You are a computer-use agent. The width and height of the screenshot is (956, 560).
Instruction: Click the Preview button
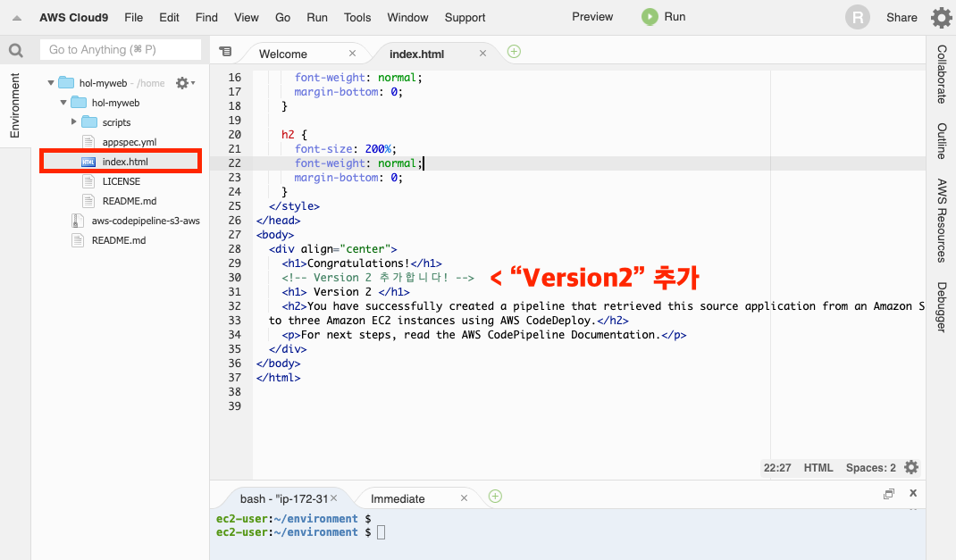pos(592,17)
